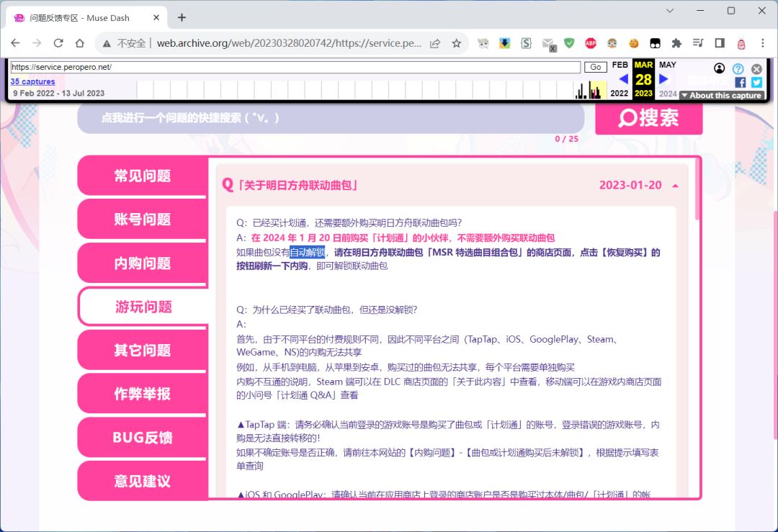Open the BUG反馈 category tab
Image resolution: width=778 pixels, height=532 pixels.
click(143, 437)
